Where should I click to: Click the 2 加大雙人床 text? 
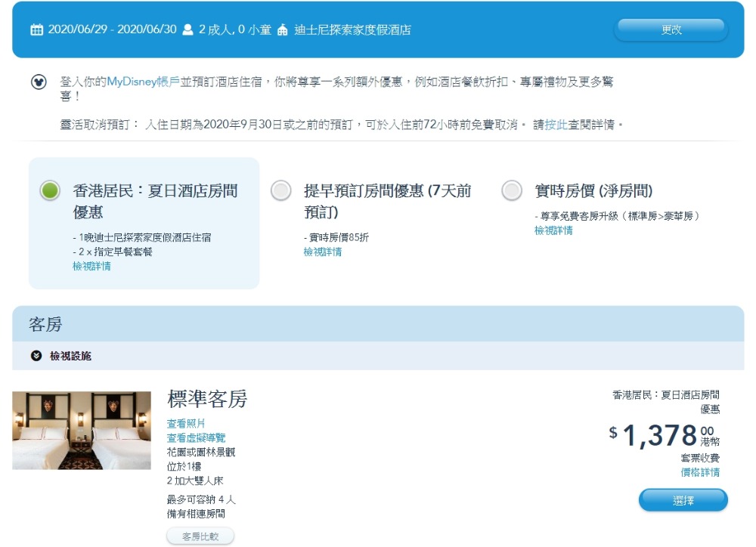[x=195, y=481]
